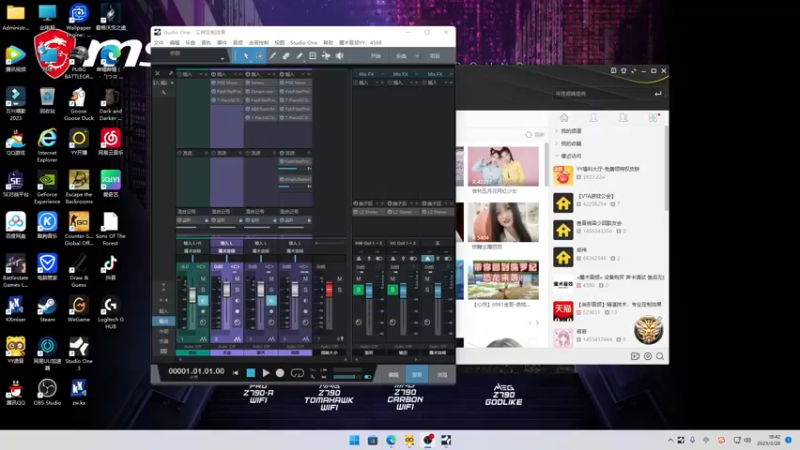Click the Play button in transport
Screen dimensions: 800x450
point(266,373)
